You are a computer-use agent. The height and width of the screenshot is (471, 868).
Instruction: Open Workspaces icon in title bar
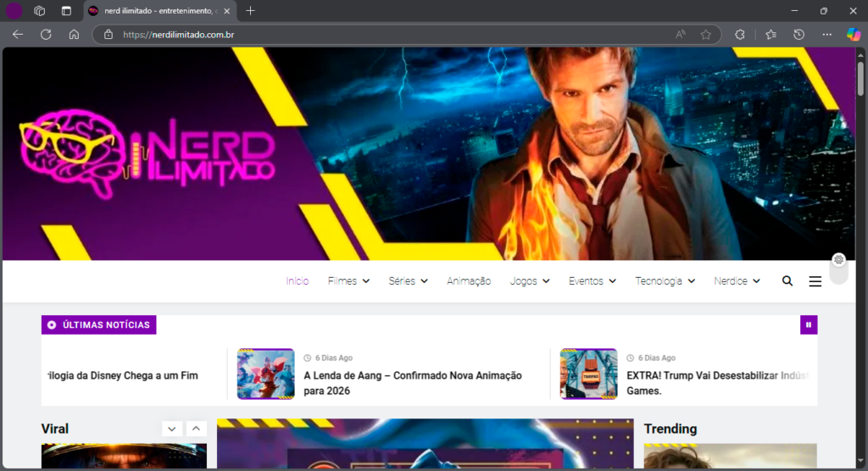coord(39,10)
